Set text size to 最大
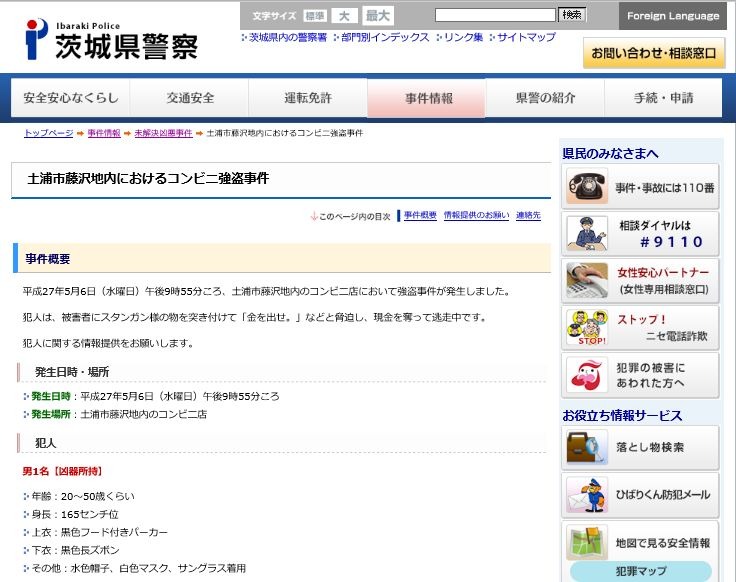This screenshot has width=736, height=582. [378, 16]
